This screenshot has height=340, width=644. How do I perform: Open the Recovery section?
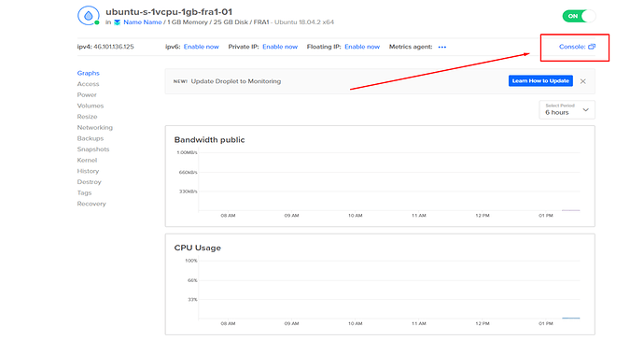point(91,204)
